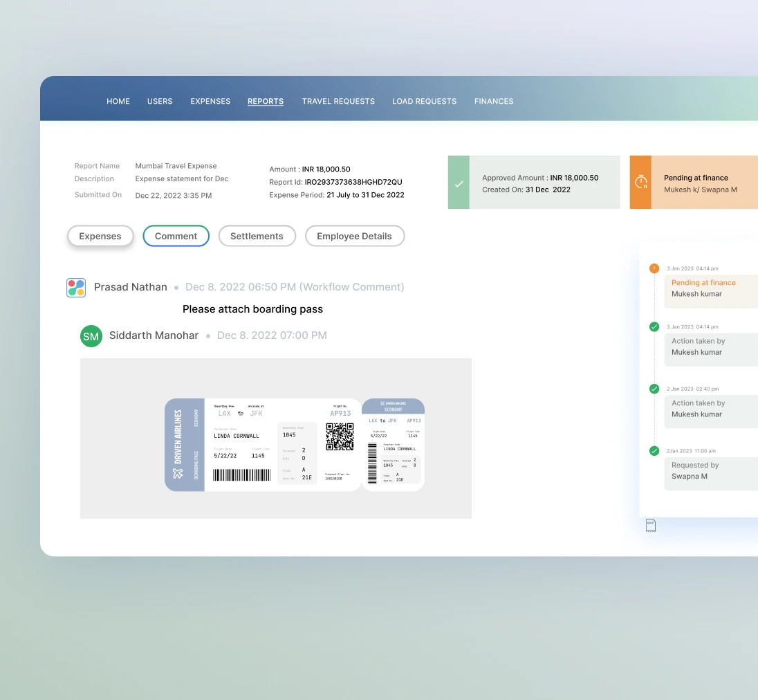758x700 pixels.
Task: Click the orange pending marker on the timeline
Action: [654, 268]
